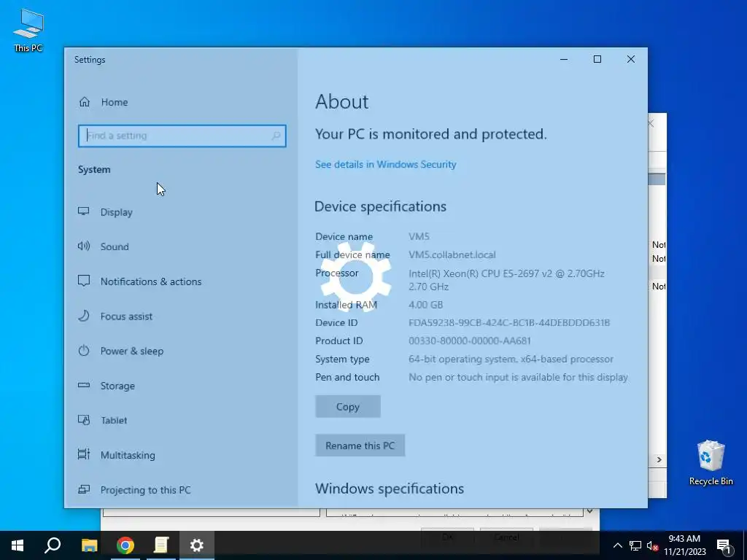Screen dimensions: 747x560
Task: Open Multitasking settings
Action: pos(128,455)
